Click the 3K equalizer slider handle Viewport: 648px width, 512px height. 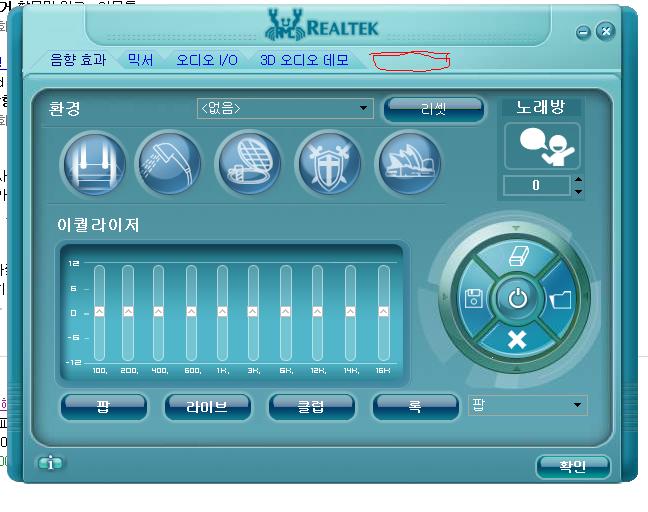[253, 311]
